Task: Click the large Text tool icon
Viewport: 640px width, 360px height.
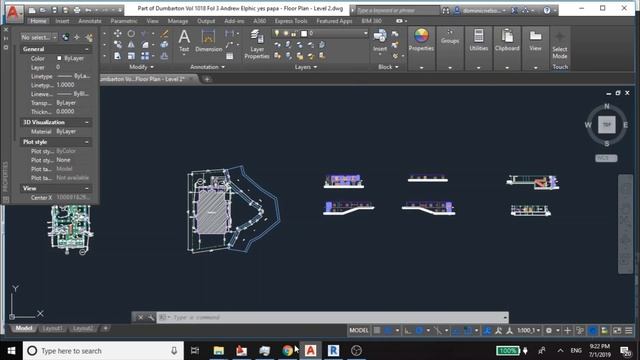Action: click(x=184, y=38)
